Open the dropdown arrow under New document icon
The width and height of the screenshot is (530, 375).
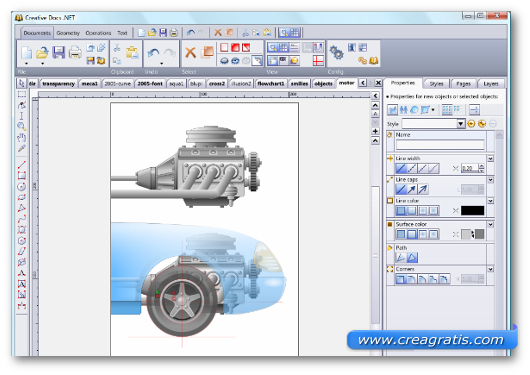(x=26, y=63)
